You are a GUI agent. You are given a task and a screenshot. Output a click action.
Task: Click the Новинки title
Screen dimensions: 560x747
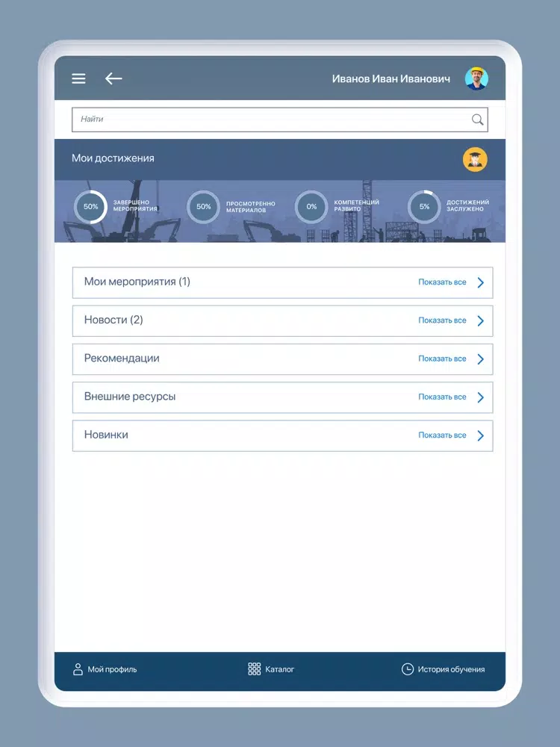point(106,435)
